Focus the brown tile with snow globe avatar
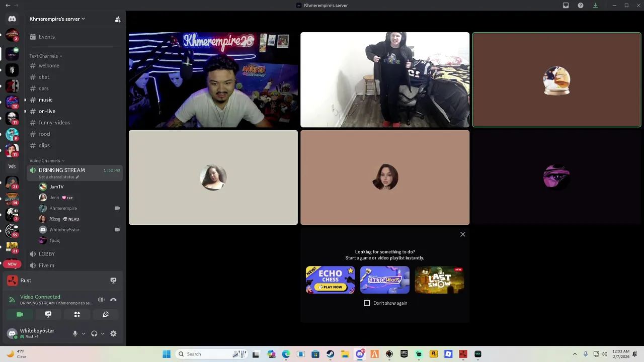 pos(556,80)
